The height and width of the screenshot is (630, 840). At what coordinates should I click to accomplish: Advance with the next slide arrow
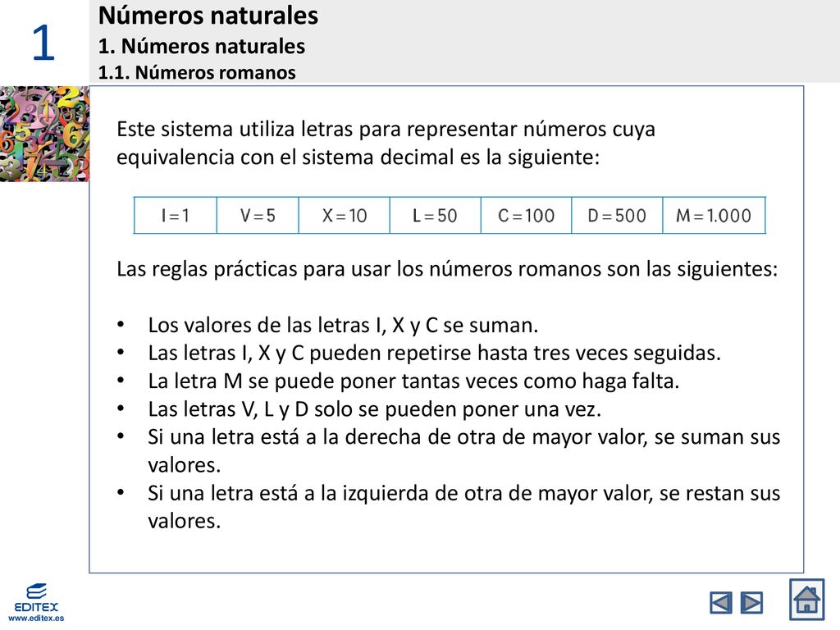pos(751,603)
